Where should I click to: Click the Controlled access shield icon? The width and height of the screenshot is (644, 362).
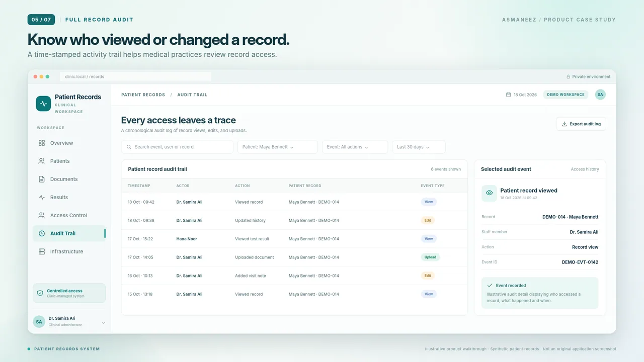pyautogui.click(x=40, y=293)
